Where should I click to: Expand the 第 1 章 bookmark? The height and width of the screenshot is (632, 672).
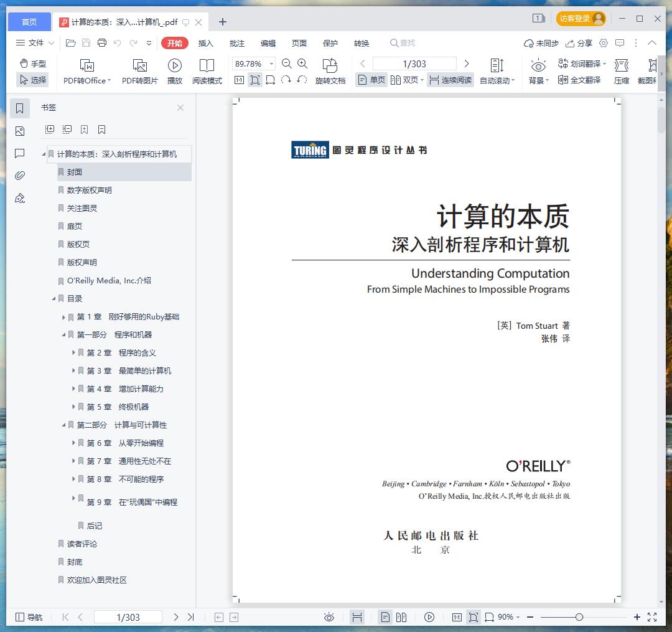click(x=63, y=318)
